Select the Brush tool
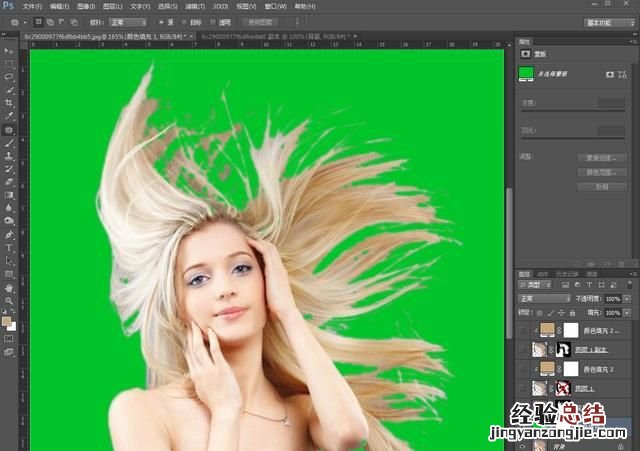Screen dimensions: 640x451 click(9, 143)
